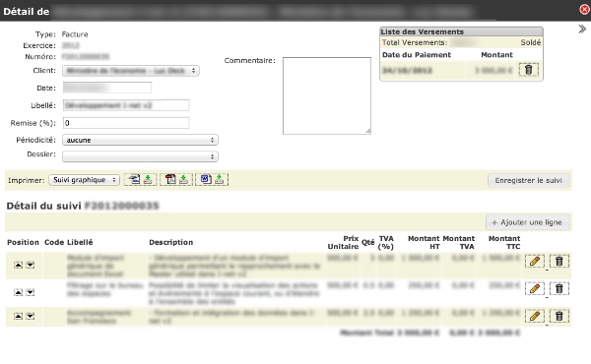
Task: Click the Word document export icon
Action: (x=206, y=179)
